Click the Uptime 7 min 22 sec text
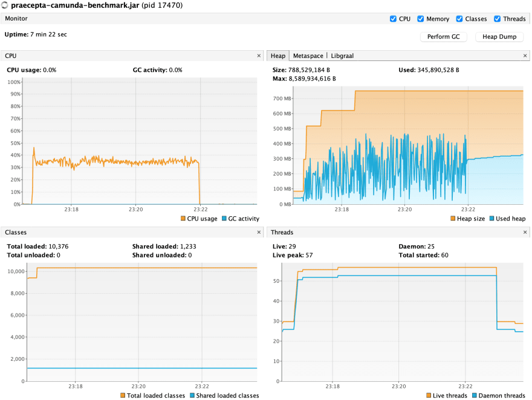Viewport: 532px width, 400px height. pyautogui.click(x=36, y=34)
